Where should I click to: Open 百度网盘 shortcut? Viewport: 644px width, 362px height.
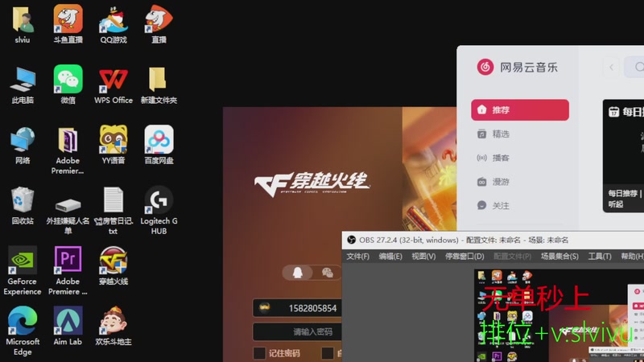point(159,139)
